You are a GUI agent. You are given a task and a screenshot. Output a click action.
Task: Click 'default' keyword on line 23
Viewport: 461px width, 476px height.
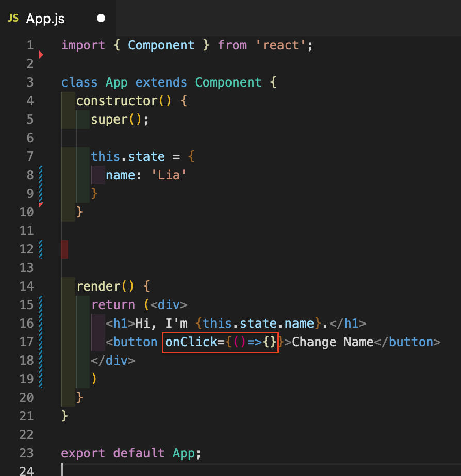(x=139, y=453)
